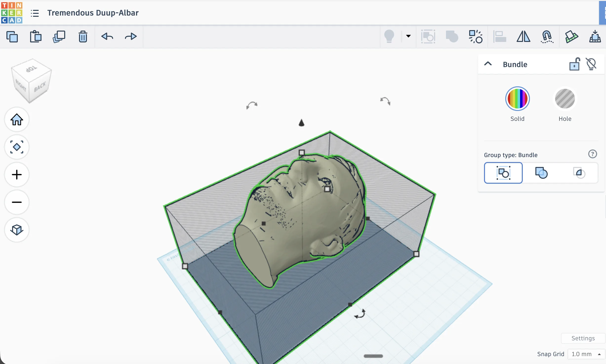Click the Duplicate and repeat icon

(x=59, y=37)
